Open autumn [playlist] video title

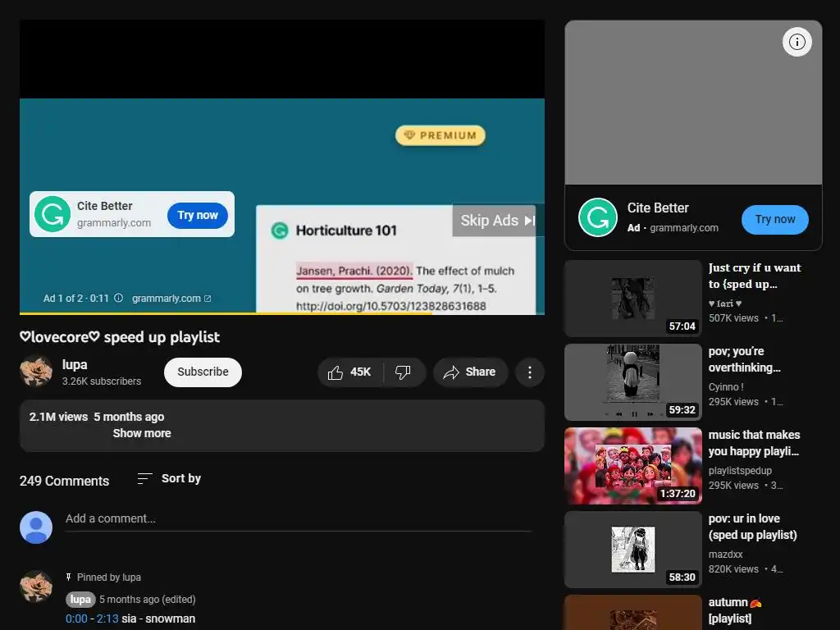point(735,610)
